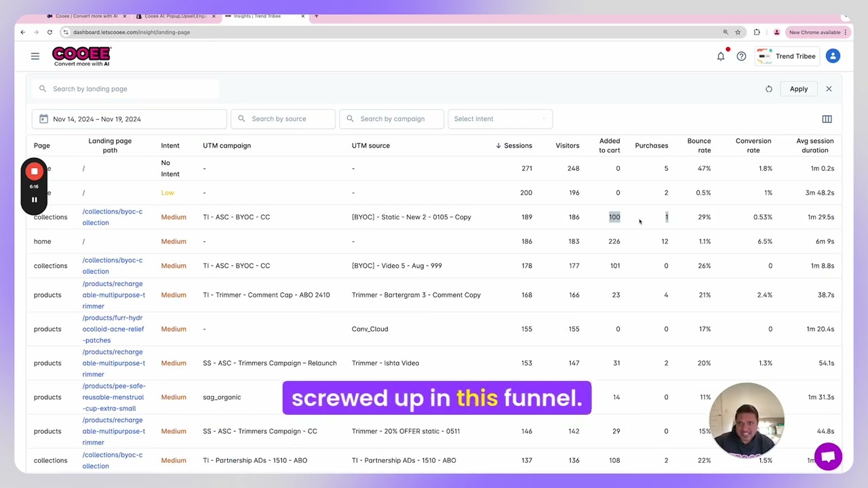This screenshot has width=868, height=488.
Task: Click the Bounce rate column header
Action: (699, 146)
